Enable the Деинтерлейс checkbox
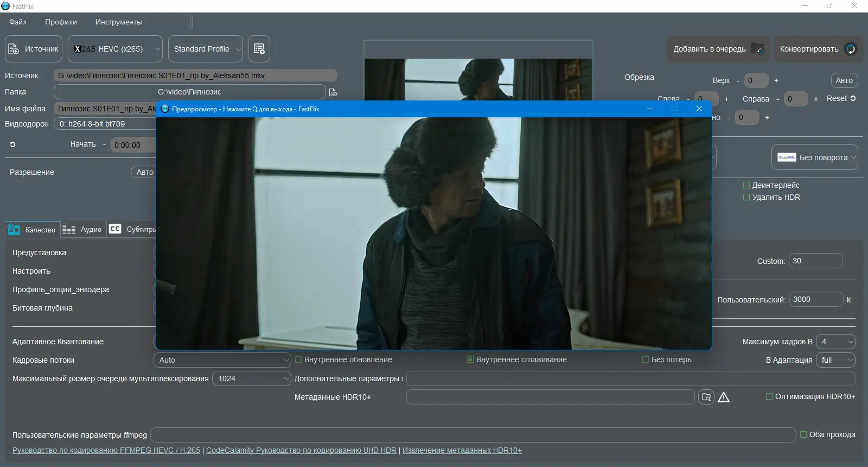 (x=746, y=185)
